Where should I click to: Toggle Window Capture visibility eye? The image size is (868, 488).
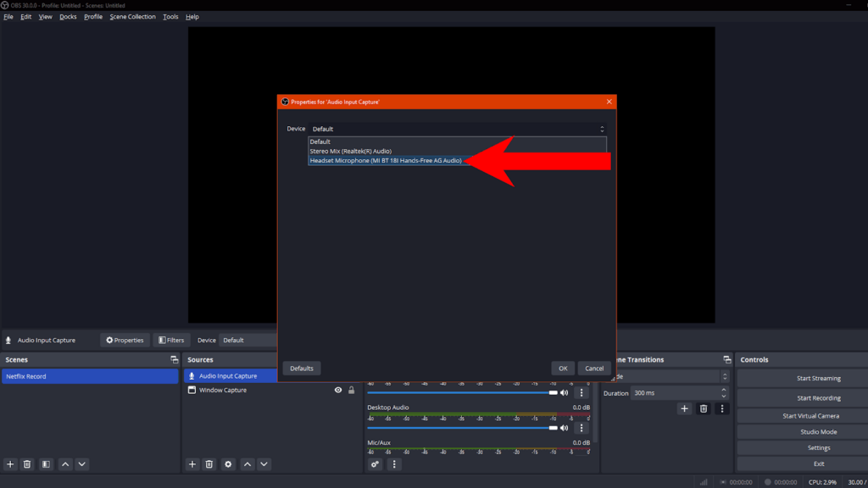pos(338,390)
